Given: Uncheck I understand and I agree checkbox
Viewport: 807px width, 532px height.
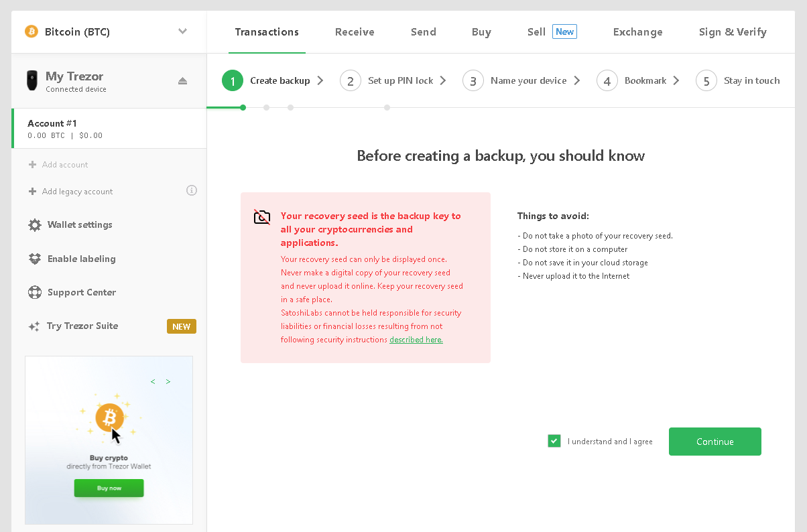Looking at the screenshot, I should tap(554, 441).
